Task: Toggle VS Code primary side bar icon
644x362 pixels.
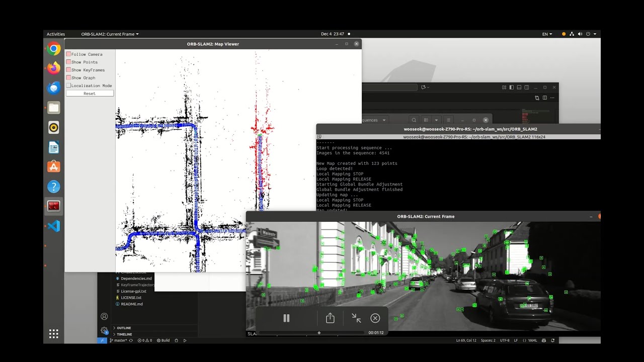Action: coord(511,87)
